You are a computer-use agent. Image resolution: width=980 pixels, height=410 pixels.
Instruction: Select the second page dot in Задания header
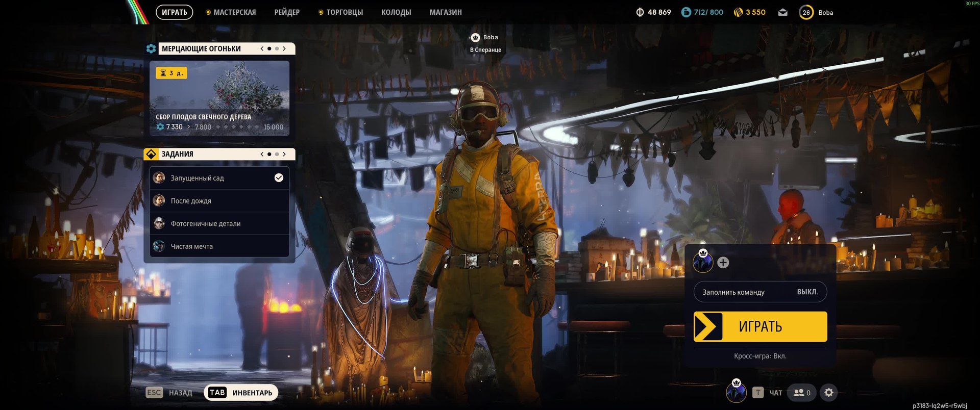click(x=277, y=154)
